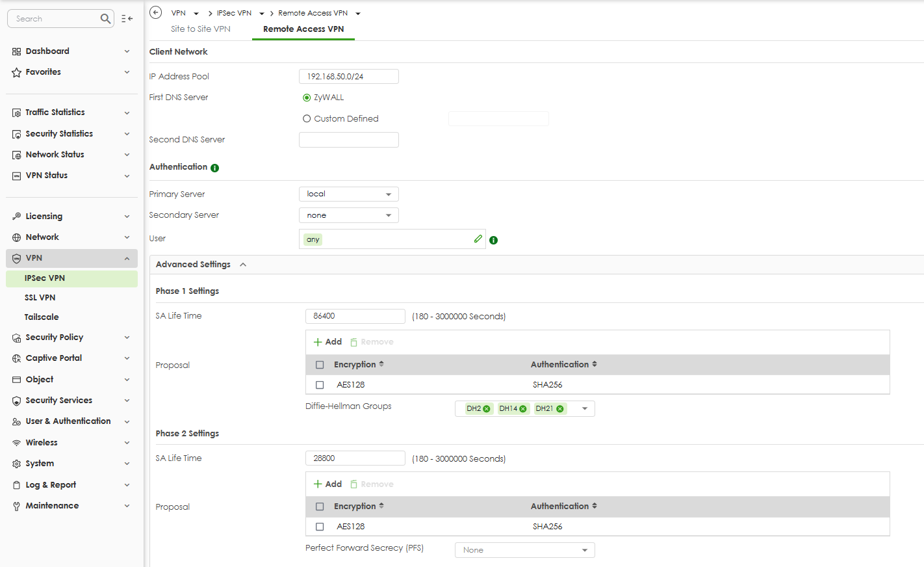Screen dimensions: 924x567
Task: Click the info icon beside User field
Action: point(494,240)
